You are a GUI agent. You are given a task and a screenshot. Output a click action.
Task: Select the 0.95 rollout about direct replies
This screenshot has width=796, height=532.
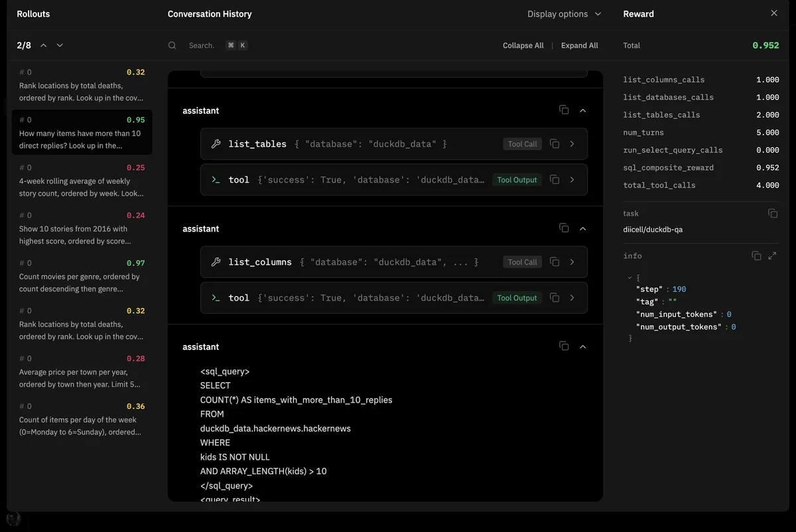pos(82,133)
